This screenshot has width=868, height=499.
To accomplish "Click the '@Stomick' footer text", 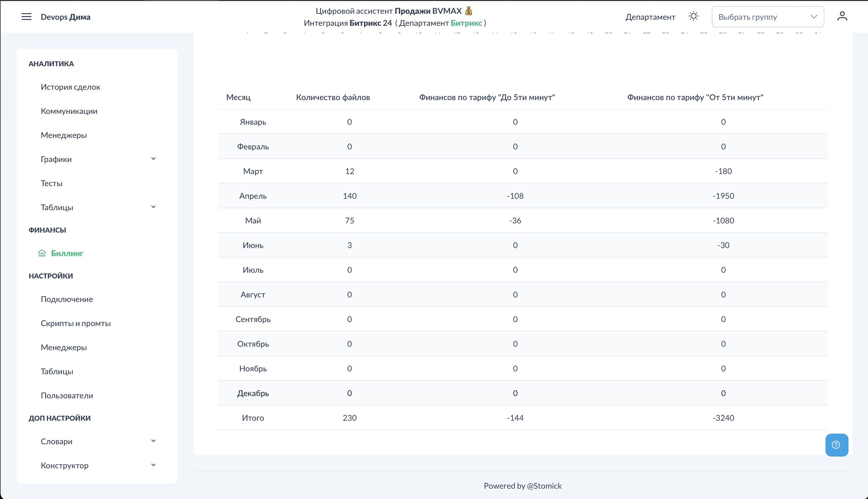I will click(x=544, y=486).
